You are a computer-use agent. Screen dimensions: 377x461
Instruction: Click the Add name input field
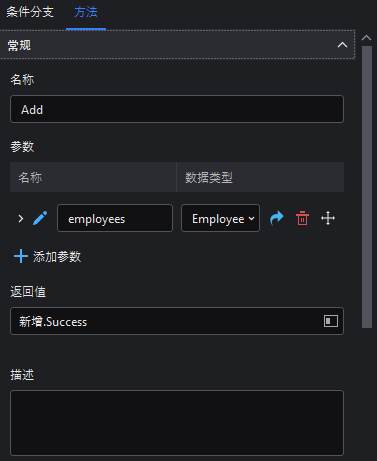(x=177, y=109)
